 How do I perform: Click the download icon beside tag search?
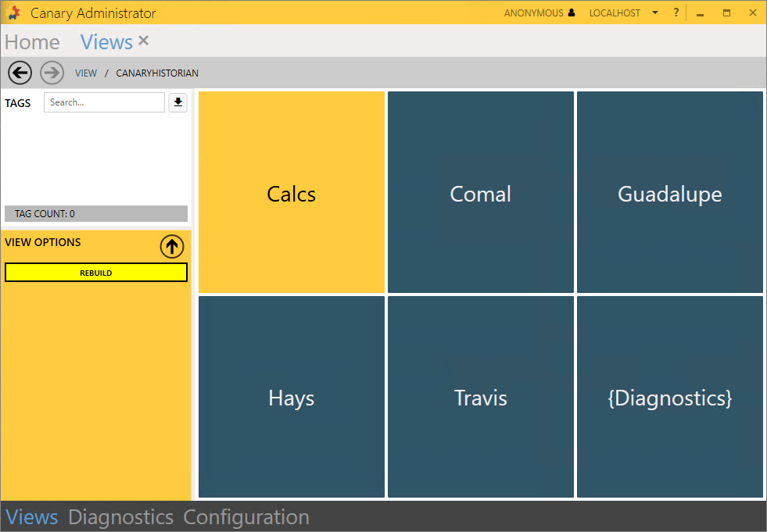click(x=178, y=102)
